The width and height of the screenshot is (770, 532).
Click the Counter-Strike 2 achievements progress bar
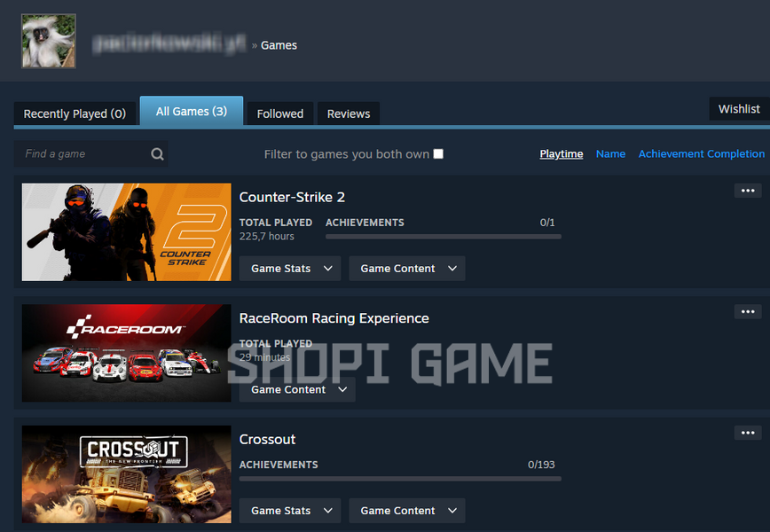tap(443, 237)
